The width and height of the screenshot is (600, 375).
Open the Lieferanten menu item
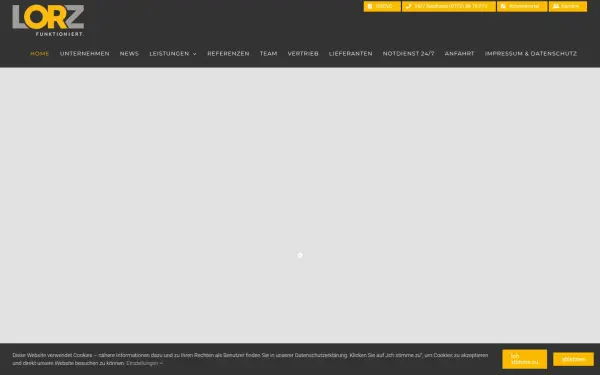[351, 54]
